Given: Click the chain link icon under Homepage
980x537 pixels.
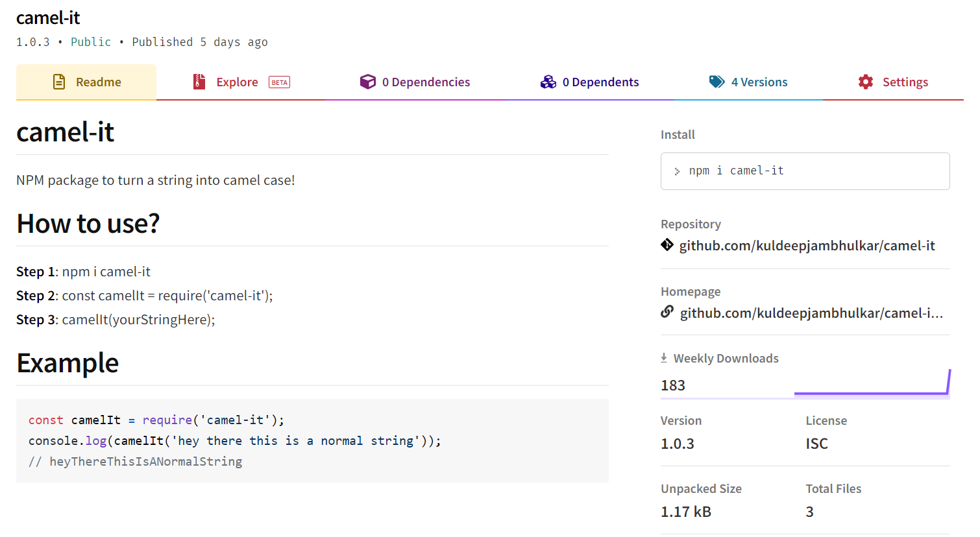Looking at the screenshot, I should (667, 312).
